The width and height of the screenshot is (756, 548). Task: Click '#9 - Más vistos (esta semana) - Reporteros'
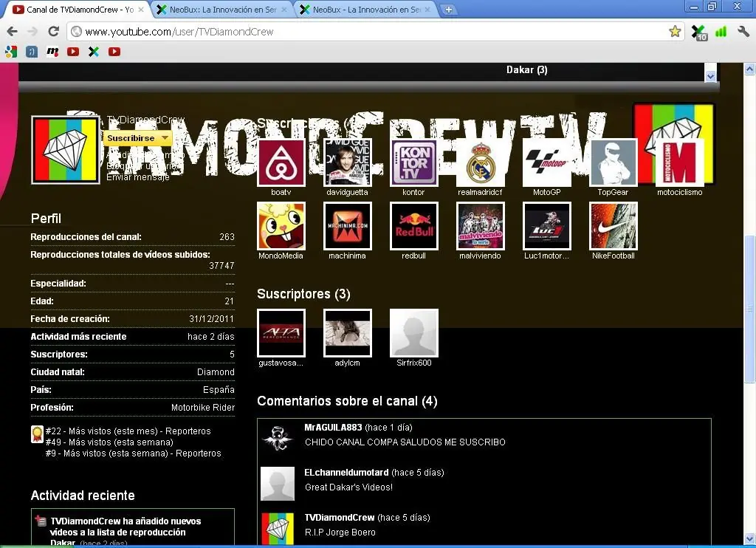[134, 453]
